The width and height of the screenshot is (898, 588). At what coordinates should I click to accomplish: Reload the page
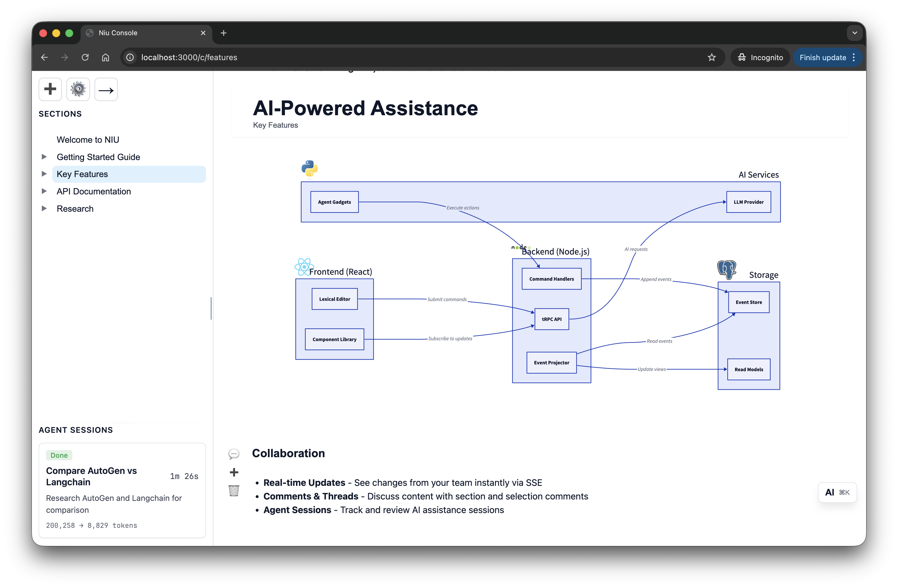coord(85,57)
